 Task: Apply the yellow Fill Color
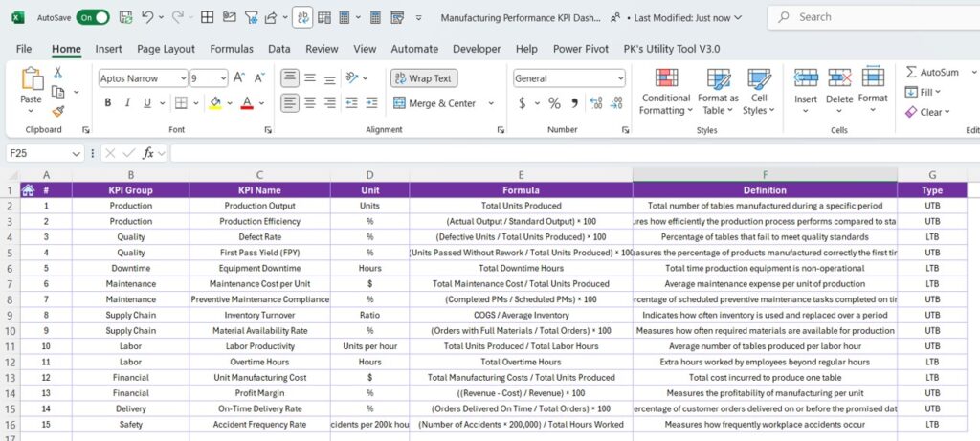pyautogui.click(x=215, y=103)
